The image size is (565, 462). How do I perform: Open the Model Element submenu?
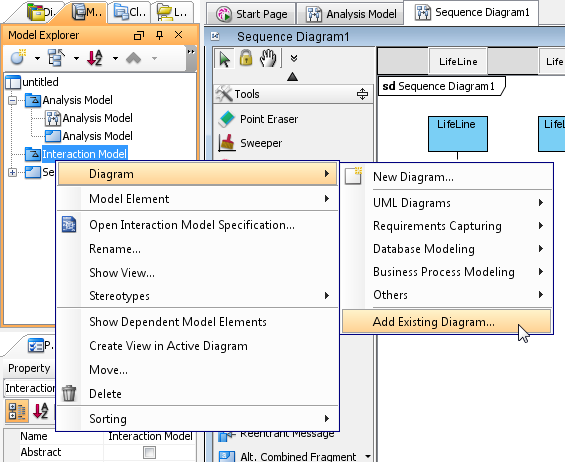coord(197,199)
